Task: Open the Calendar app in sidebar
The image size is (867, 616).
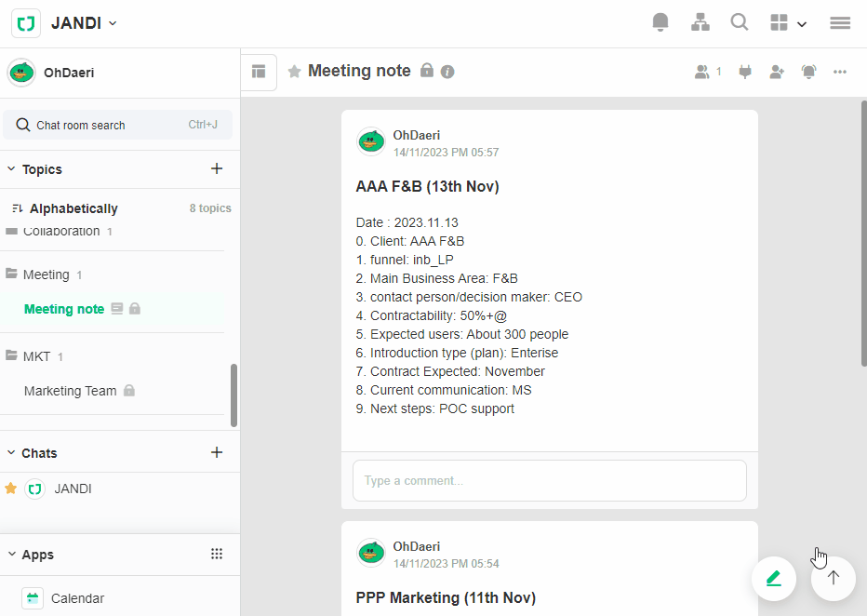Action: coord(77,598)
